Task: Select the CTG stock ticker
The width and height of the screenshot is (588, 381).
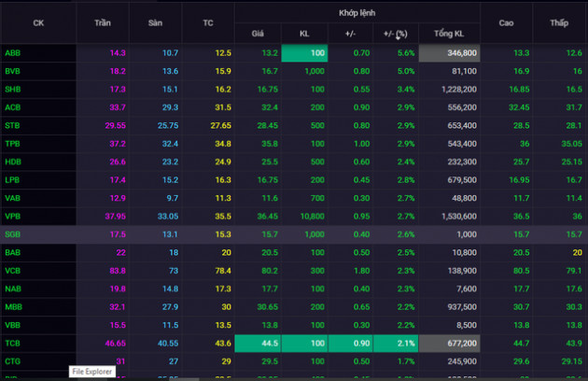Action: tap(12, 361)
